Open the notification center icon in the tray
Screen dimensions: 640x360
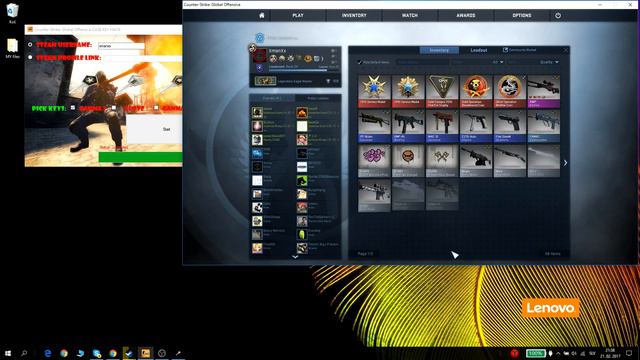coord(629,353)
